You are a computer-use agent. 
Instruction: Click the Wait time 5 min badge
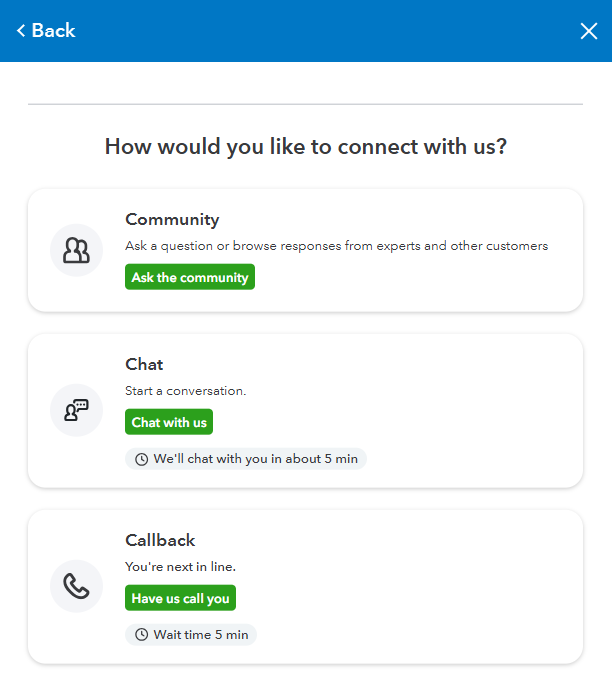[191, 635]
